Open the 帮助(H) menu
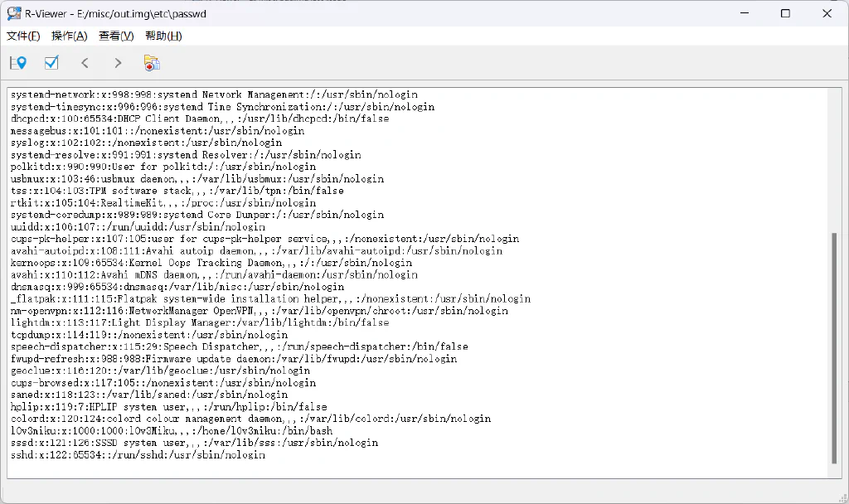The height and width of the screenshot is (504, 849). (x=163, y=36)
